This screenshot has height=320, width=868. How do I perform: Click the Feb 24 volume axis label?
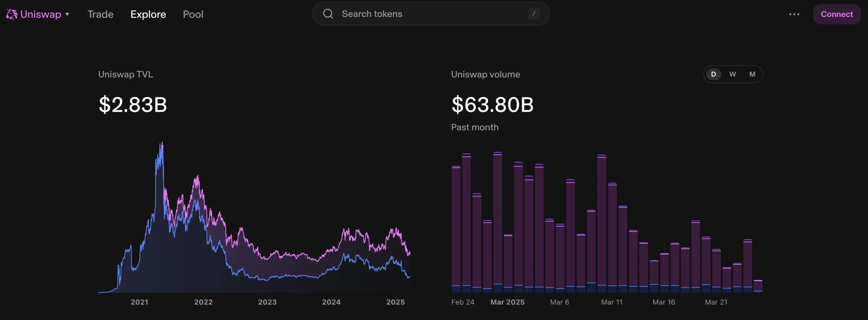click(x=462, y=302)
